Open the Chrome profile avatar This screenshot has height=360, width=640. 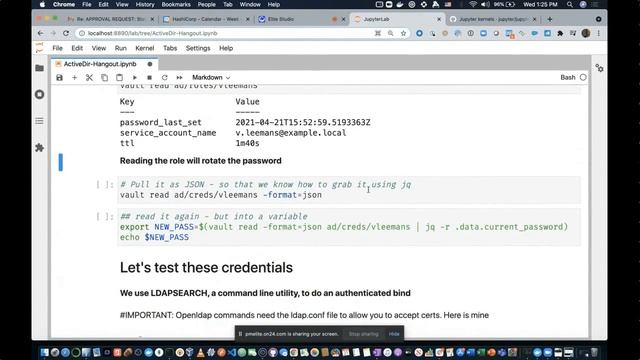tap(586, 33)
